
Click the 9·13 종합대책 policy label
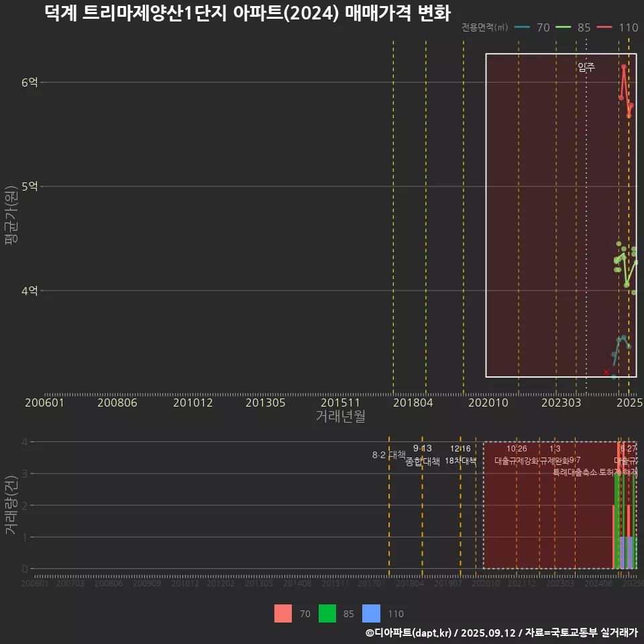pyautogui.click(x=422, y=455)
